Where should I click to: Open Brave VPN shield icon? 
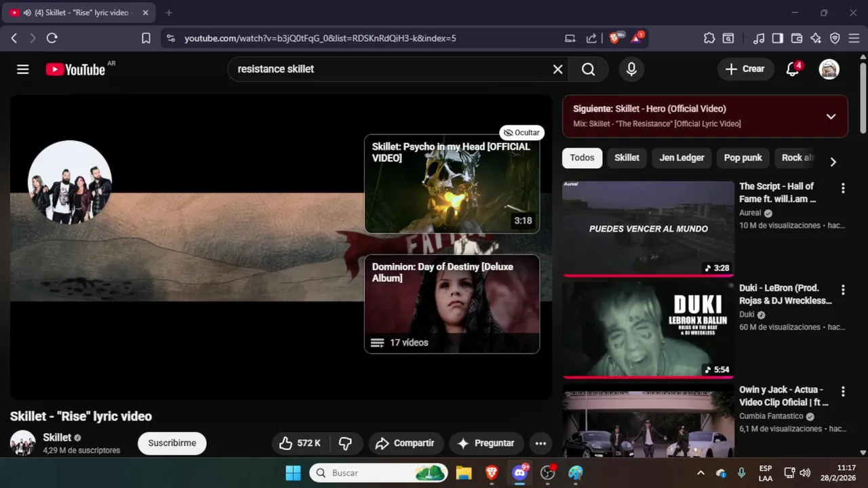click(835, 39)
